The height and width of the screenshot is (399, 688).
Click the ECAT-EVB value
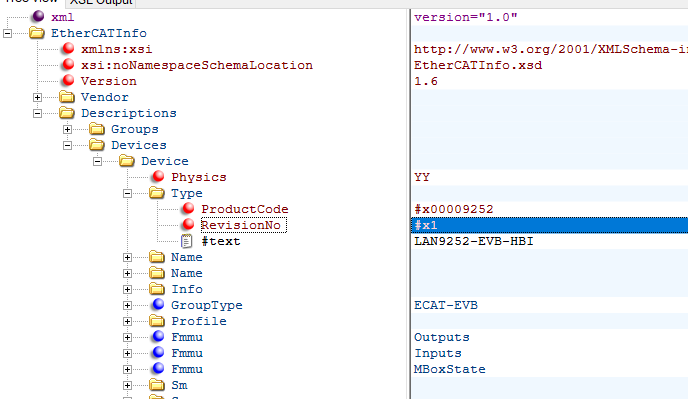[x=446, y=305]
